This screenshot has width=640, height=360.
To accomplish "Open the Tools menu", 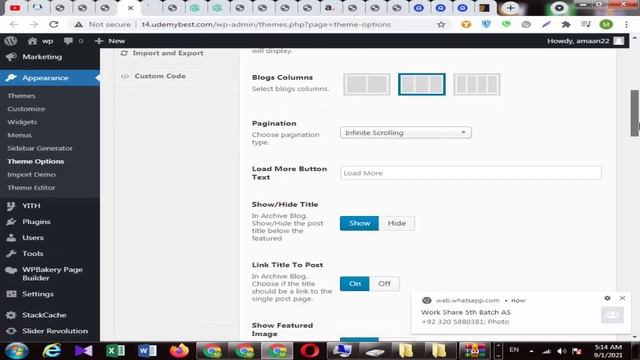I will point(33,253).
